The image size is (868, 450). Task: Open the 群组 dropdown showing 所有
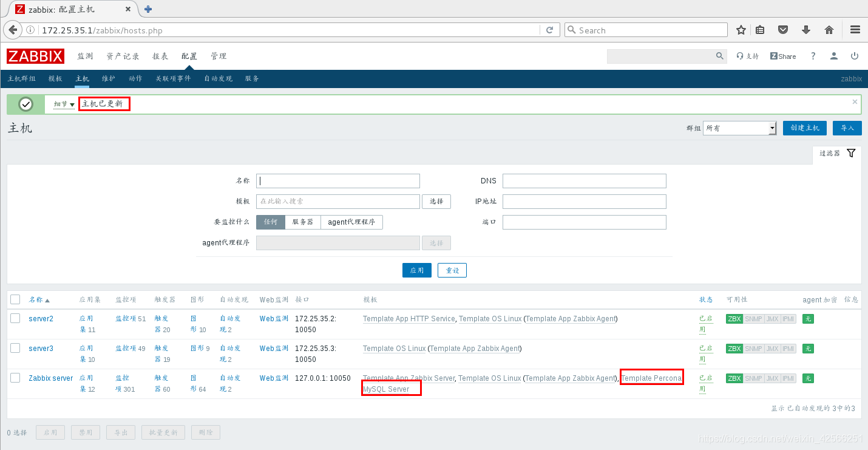point(740,128)
